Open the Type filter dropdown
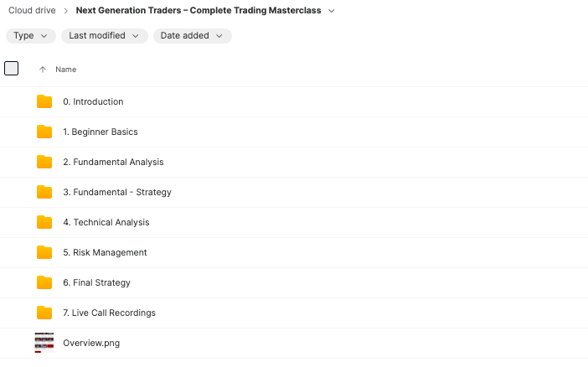Image resolution: width=588 pixels, height=367 pixels. [x=31, y=36]
